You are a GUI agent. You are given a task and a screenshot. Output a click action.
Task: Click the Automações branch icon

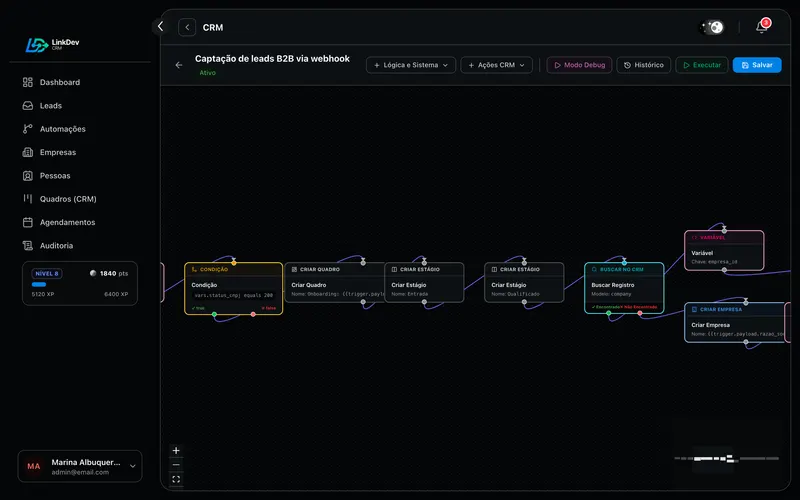point(28,129)
